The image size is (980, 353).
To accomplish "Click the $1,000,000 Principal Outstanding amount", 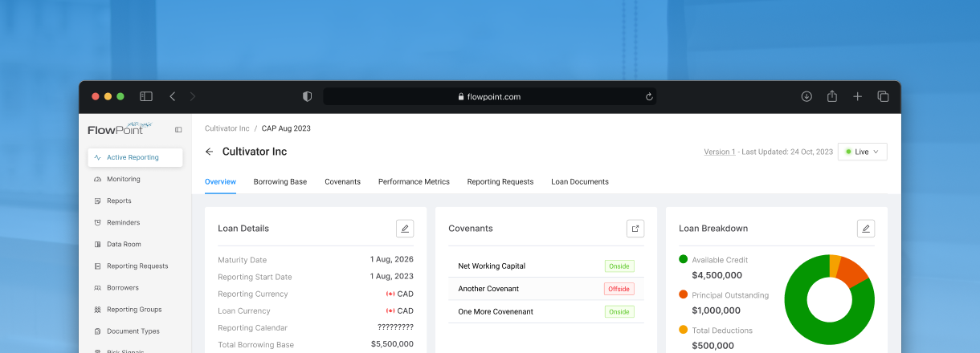I will (716, 310).
